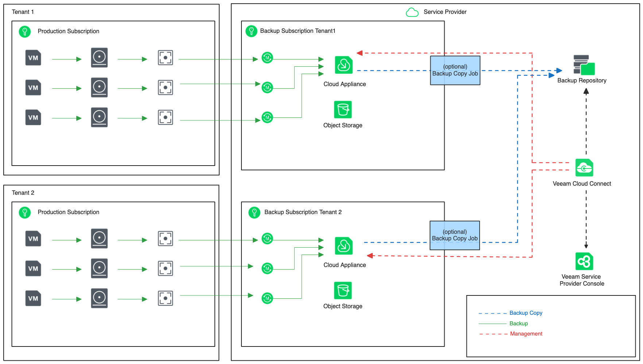643x364 pixels.
Task: Click 'Object Storage' label in Tenant 2 backup subscription
Action: 343,306
